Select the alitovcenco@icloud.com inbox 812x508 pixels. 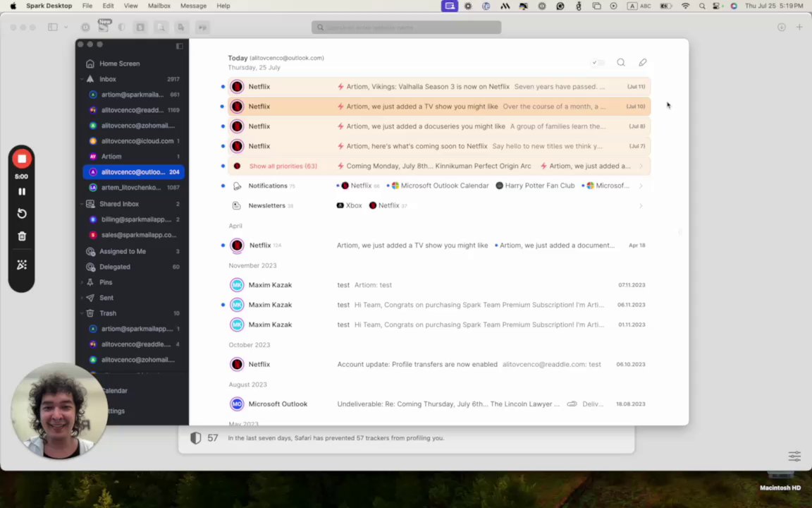[134, 141]
